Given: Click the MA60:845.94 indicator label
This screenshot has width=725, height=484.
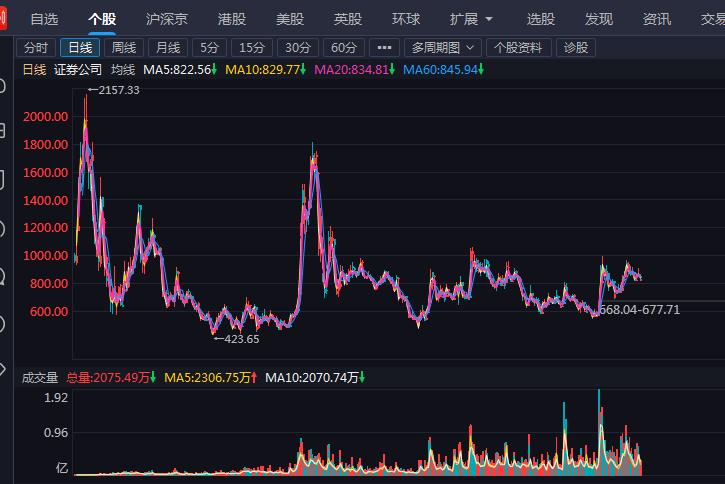Looking at the screenshot, I should tap(443, 70).
